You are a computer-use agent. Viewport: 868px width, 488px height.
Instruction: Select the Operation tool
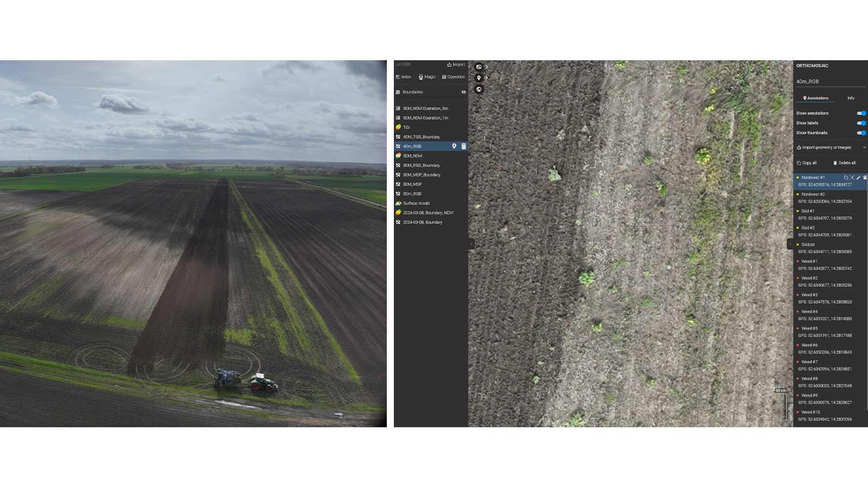[x=455, y=77]
